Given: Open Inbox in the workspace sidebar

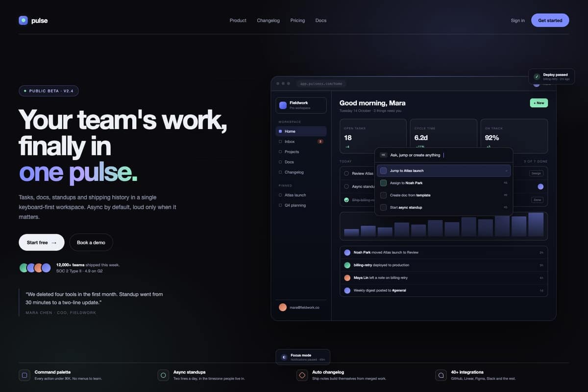Looking at the screenshot, I should point(301,142).
